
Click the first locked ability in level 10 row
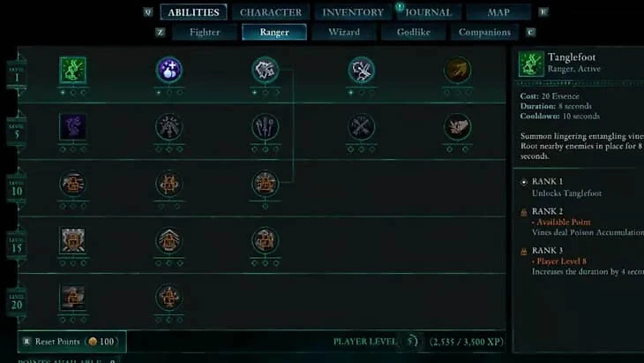[x=72, y=184]
